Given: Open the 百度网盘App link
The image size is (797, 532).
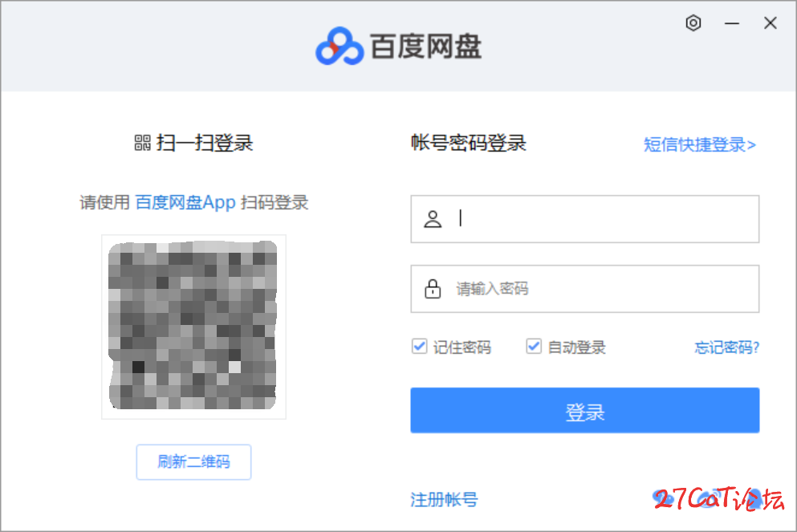Looking at the screenshot, I should (x=185, y=202).
